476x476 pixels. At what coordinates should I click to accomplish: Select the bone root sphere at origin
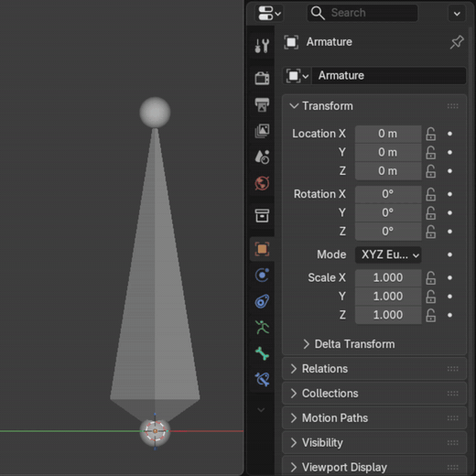pos(155,431)
